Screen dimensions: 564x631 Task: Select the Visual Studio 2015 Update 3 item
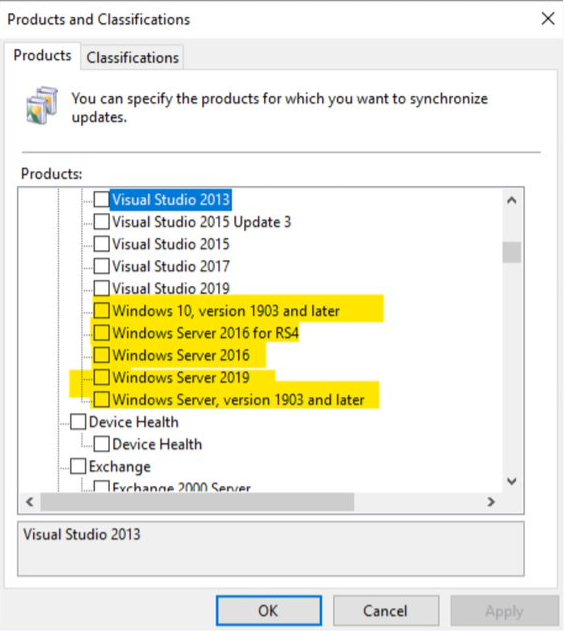pos(201,222)
